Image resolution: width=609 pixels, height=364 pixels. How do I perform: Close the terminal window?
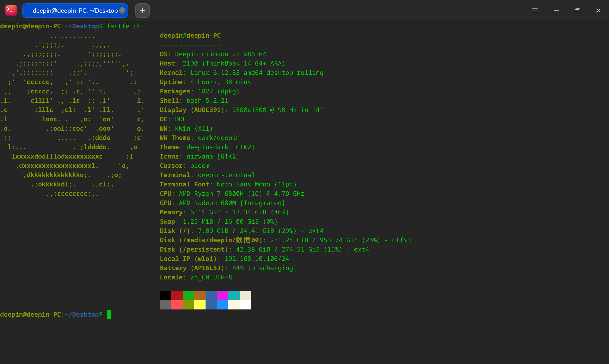[x=598, y=11]
